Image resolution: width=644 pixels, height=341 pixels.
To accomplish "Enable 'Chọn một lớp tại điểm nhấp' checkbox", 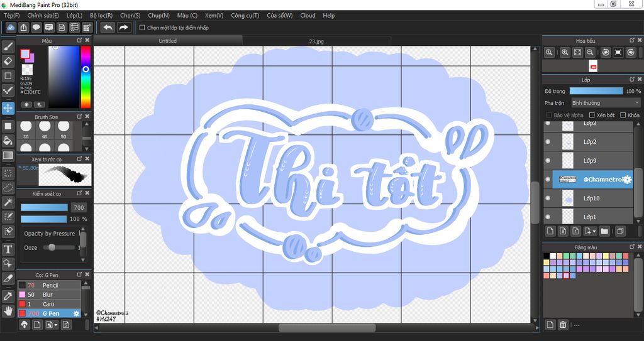I will tap(142, 28).
